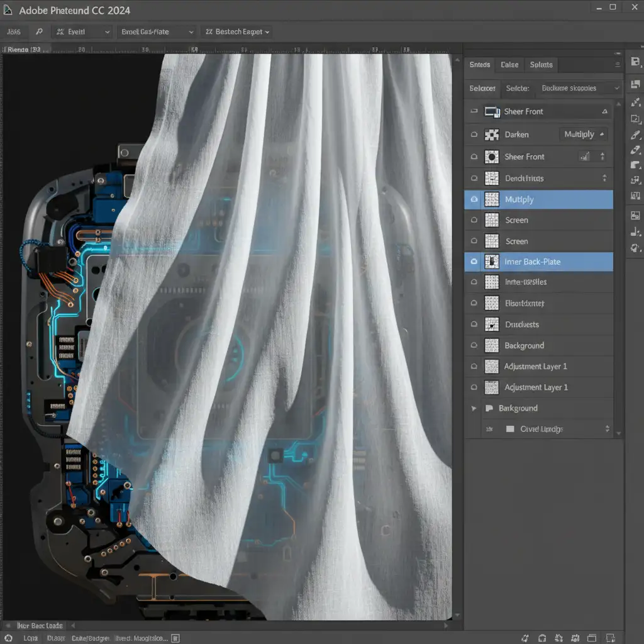644x644 pixels.
Task: Click the panel menu icon beside Splats tab
Action: [x=617, y=65]
